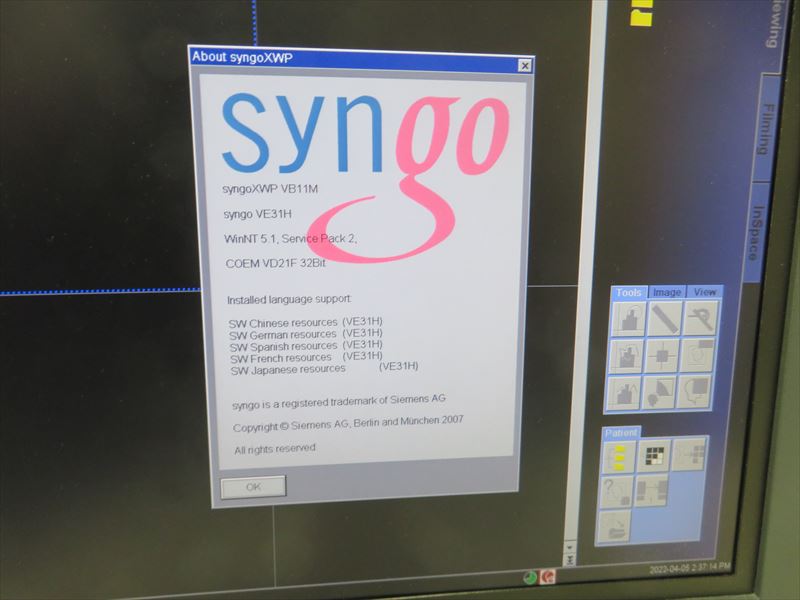Switch to the Image tab
800x600 pixels.
click(667, 292)
